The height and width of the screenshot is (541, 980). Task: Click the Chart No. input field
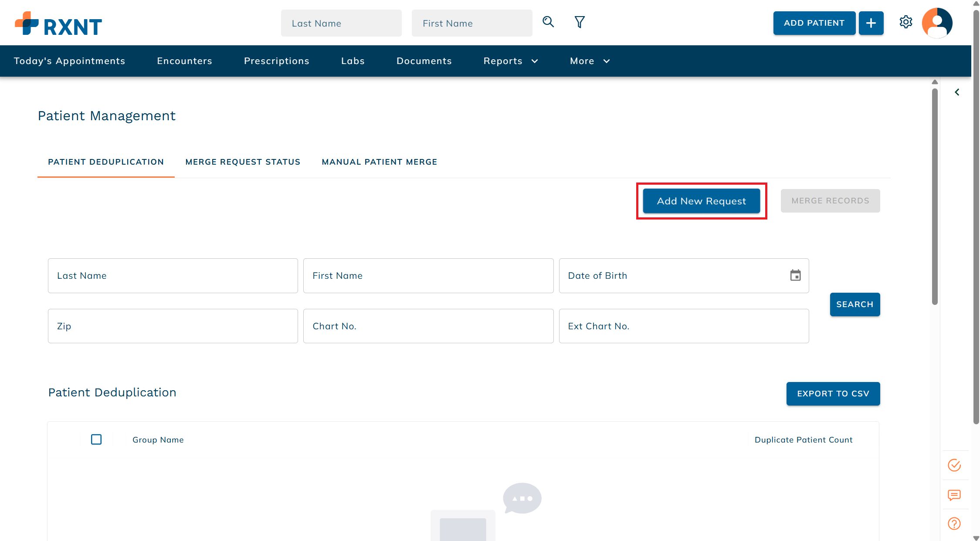pyautogui.click(x=428, y=326)
